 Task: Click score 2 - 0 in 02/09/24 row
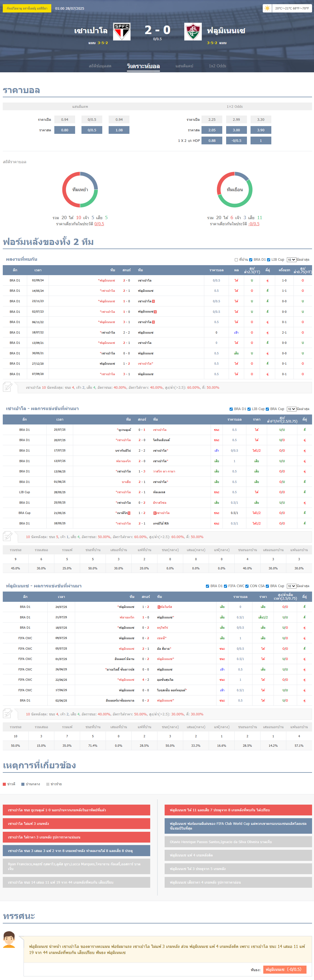(126, 280)
